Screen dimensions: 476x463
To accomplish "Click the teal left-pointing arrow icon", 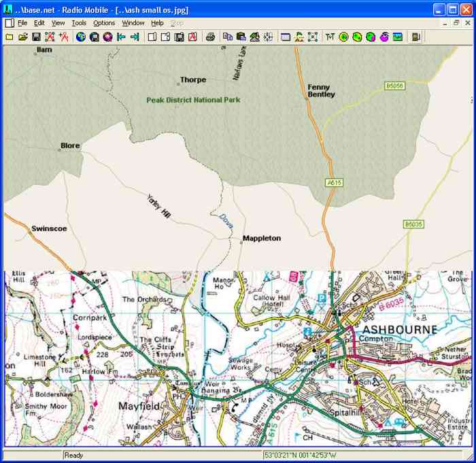I will click(121, 37).
